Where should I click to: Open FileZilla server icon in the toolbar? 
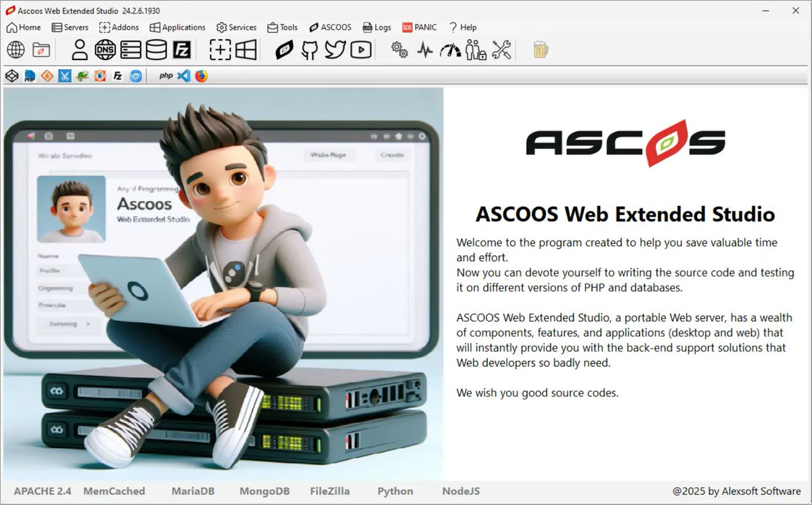coord(181,49)
